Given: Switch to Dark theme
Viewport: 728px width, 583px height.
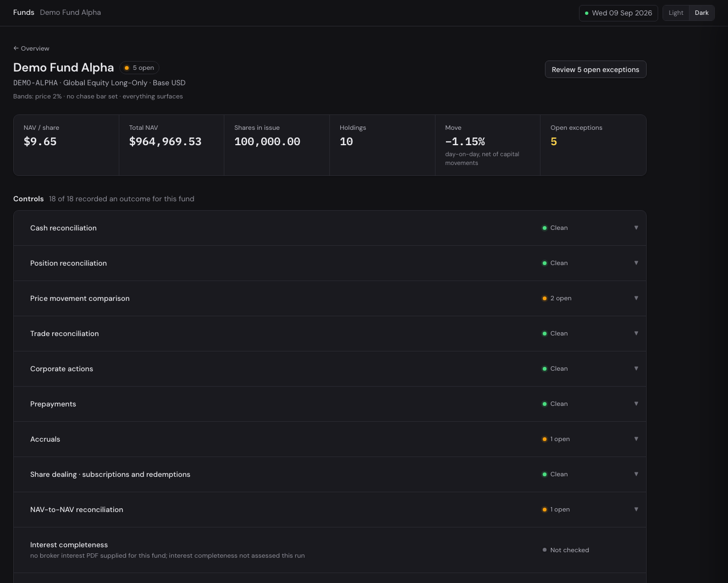Looking at the screenshot, I should point(702,13).
